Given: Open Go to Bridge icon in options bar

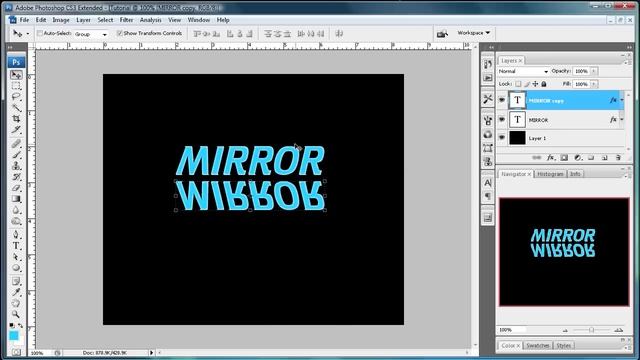Looking at the screenshot, I should pyautogui.click(x=442, y=34).
